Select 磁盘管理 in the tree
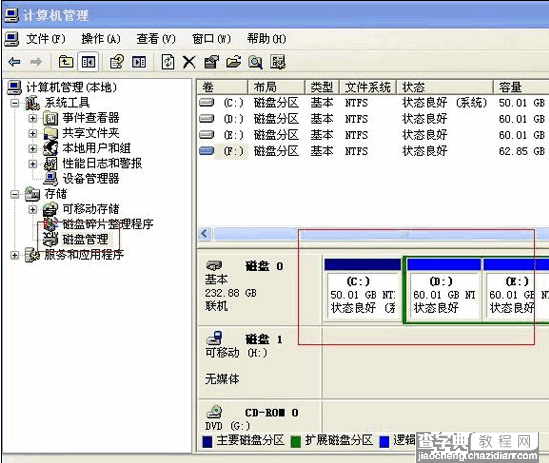 pos(85,240)
